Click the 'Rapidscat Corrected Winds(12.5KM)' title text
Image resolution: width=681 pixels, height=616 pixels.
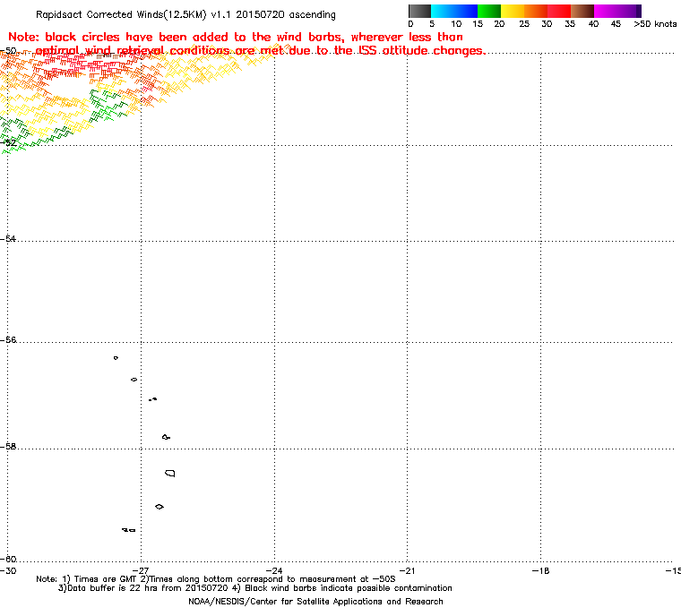click(x=121, y=14)
